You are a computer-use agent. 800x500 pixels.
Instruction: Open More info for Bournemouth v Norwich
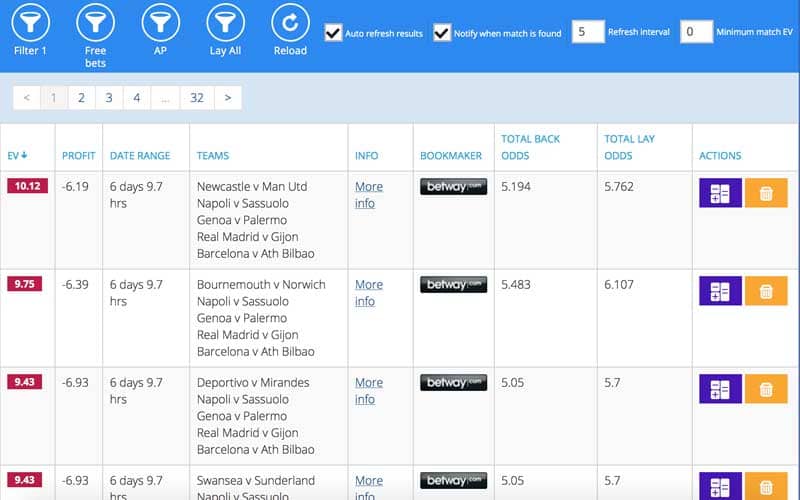(x=369, y=293)
